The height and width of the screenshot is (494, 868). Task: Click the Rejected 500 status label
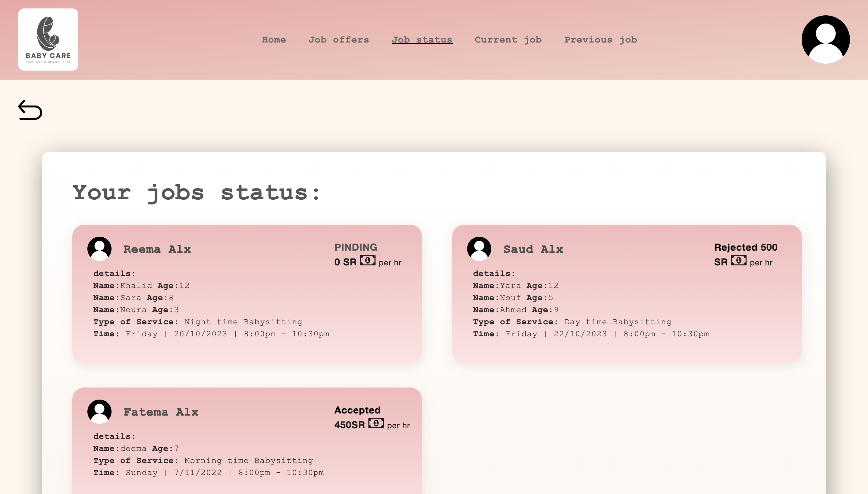tap(746, 247)
